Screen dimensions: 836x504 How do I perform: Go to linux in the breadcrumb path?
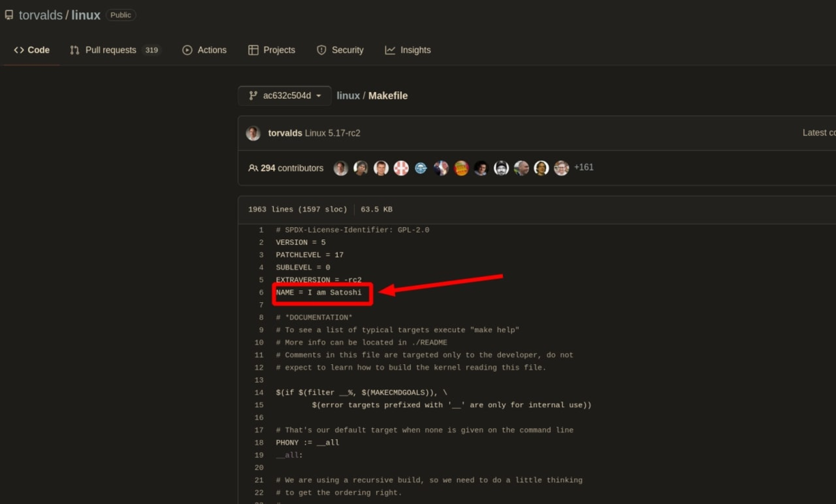click(348, 96)
